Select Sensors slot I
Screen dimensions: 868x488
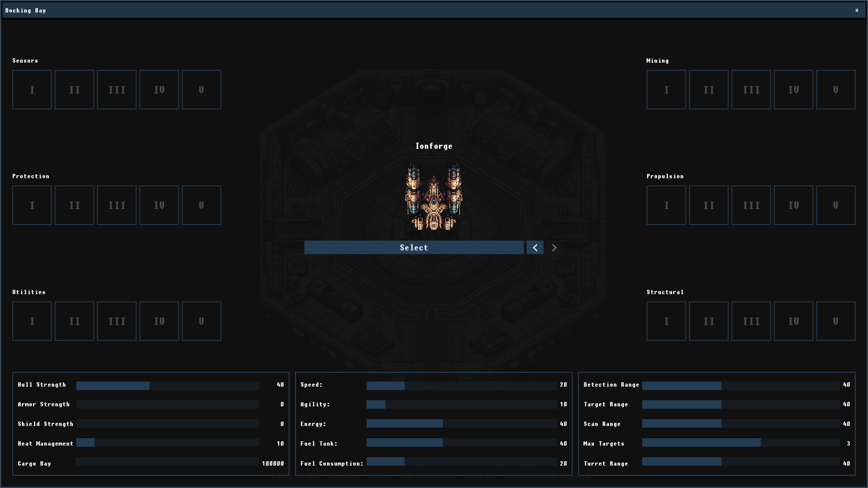click(32, 89)
